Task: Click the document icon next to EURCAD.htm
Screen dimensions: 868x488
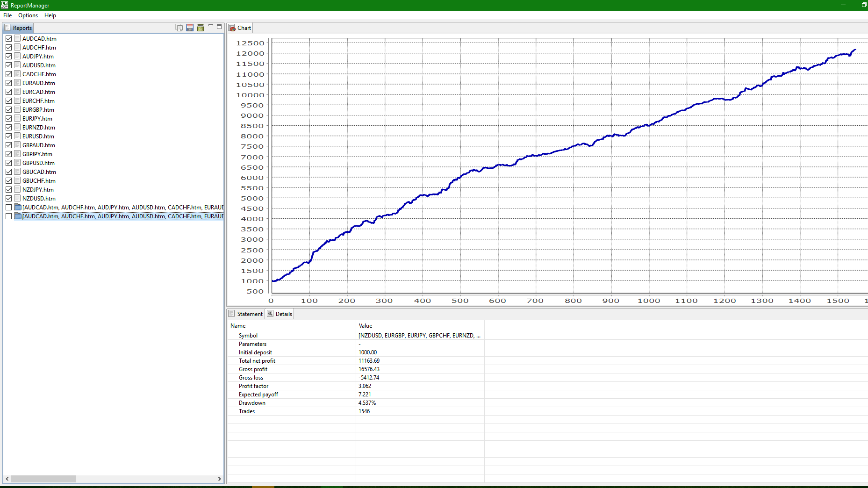Action: click(x=17, y=92)
